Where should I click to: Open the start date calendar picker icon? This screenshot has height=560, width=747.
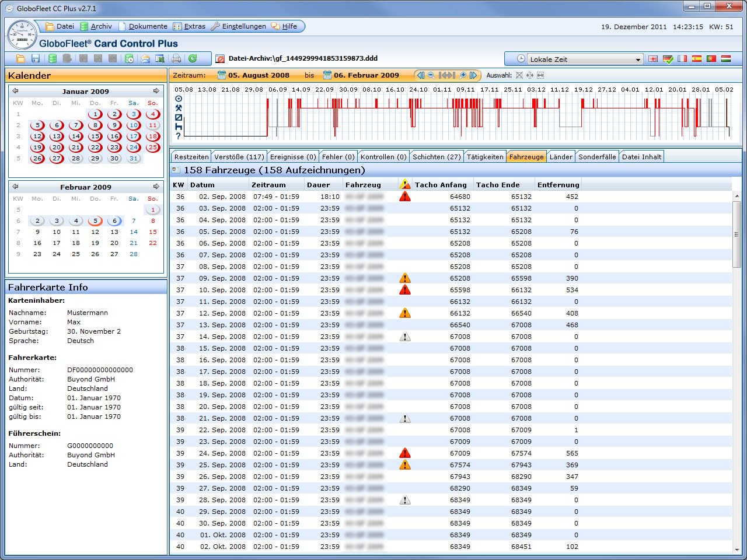click(x=222, y=75)
